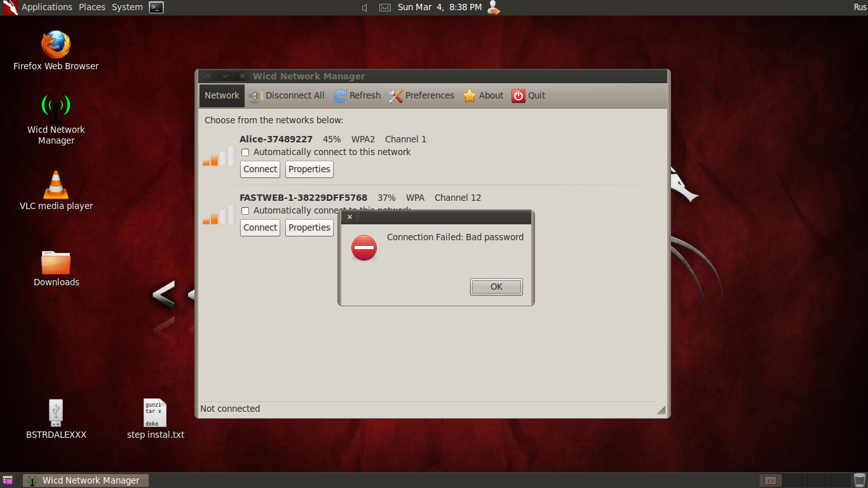The height and width of the screenshot is (488, 868).
Task: Open the date and time calendar in the top panel
Action: coord(440,7)
